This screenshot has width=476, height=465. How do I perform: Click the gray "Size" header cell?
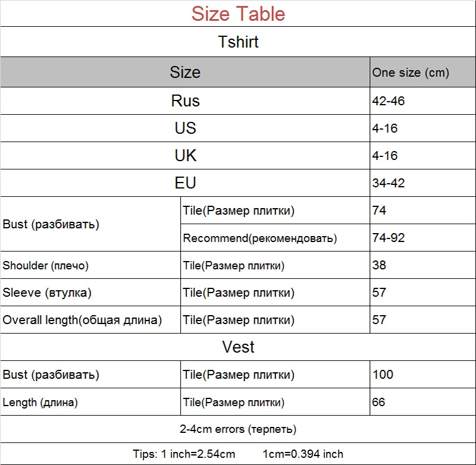click(185, 73)
